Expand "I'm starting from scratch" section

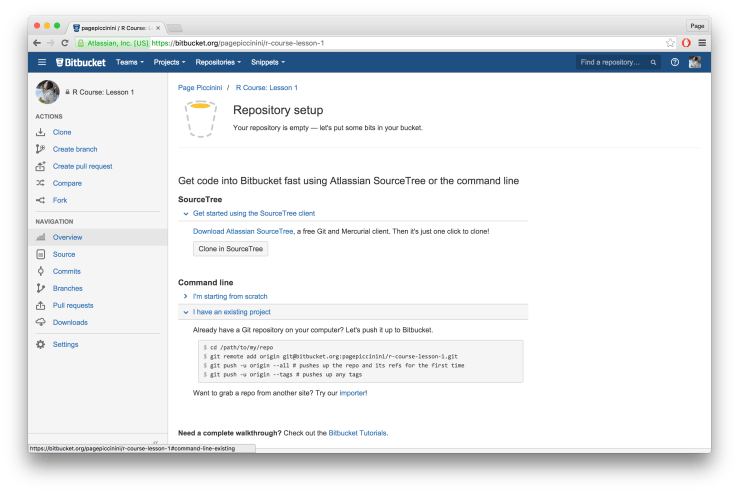pos(229,297)
